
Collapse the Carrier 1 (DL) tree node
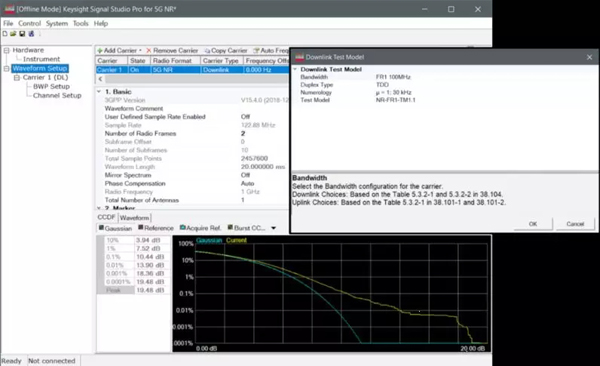pyautogui.click(x=16, y=78)
